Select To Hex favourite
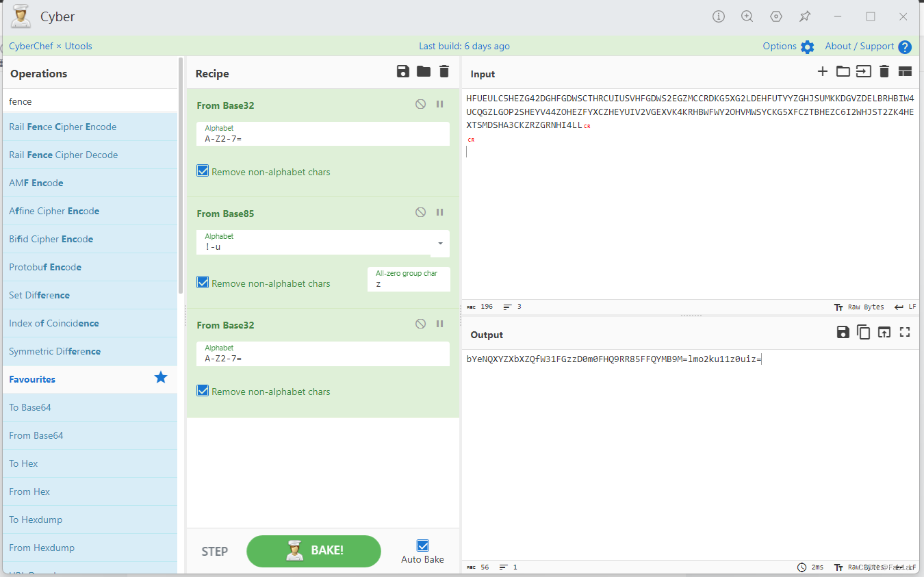 pyautogui.click(x=90, y=463)
